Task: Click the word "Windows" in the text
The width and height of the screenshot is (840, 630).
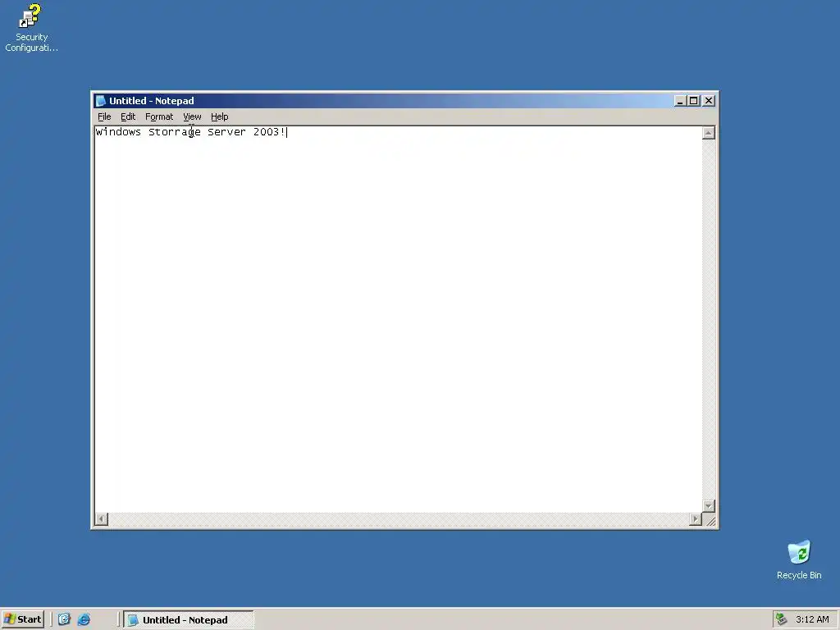Action: pos(118,132)
